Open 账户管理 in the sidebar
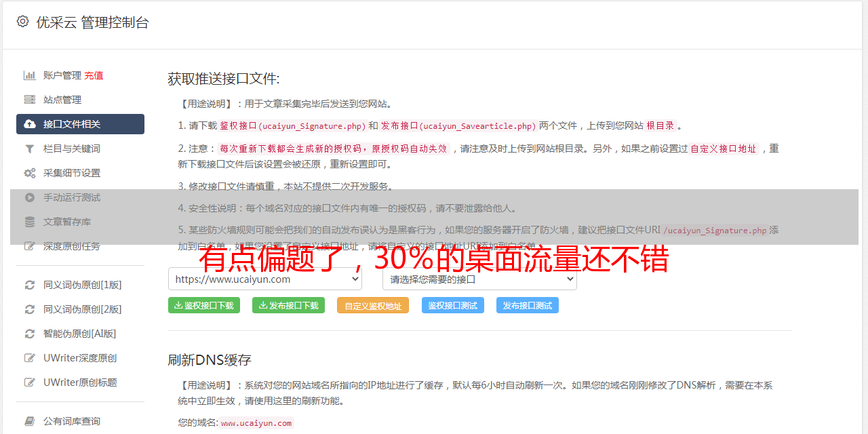Viewport: 868px width, 434px height. (x=62, y=75)
